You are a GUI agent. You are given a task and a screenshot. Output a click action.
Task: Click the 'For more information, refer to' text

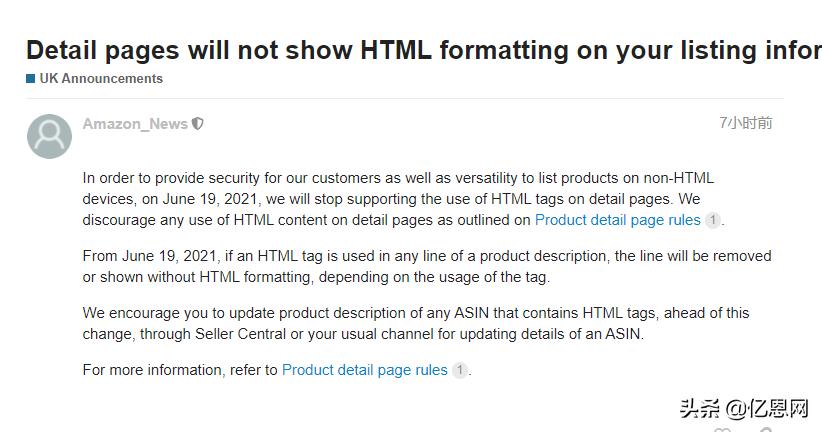(180, 370)
